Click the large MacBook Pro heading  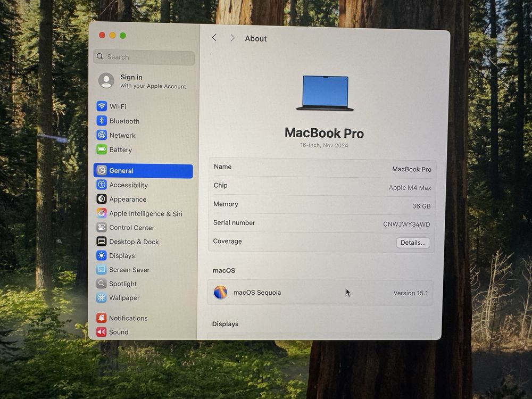[324, 132]
